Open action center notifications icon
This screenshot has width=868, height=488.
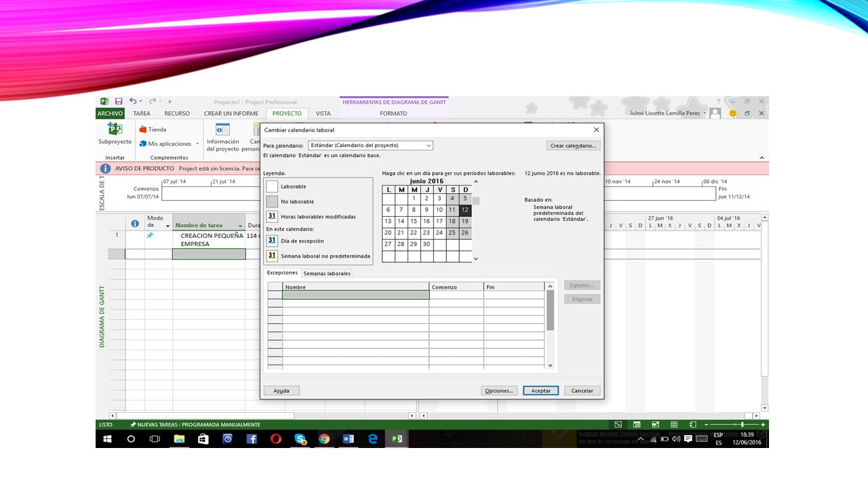pos(688,439)
